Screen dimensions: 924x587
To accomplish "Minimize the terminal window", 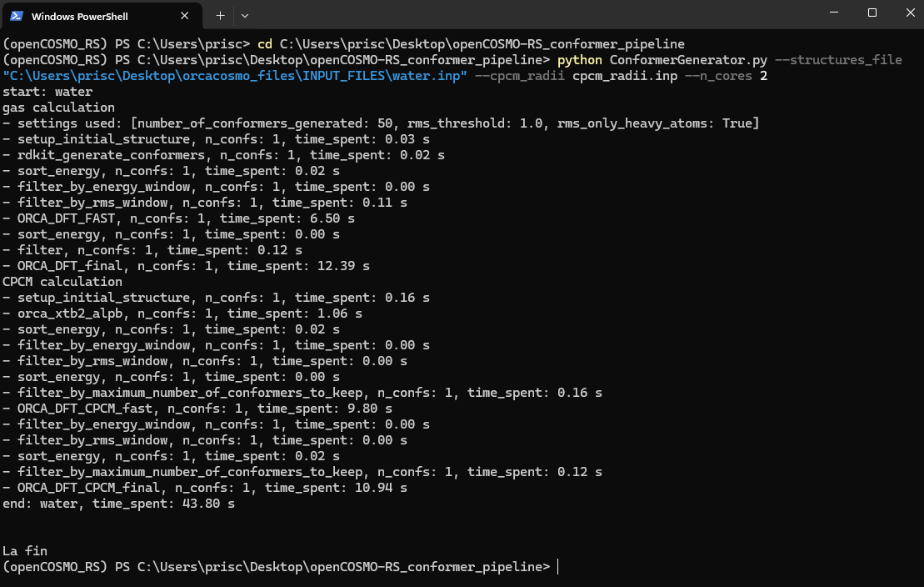I will click(x=834, y=13).
